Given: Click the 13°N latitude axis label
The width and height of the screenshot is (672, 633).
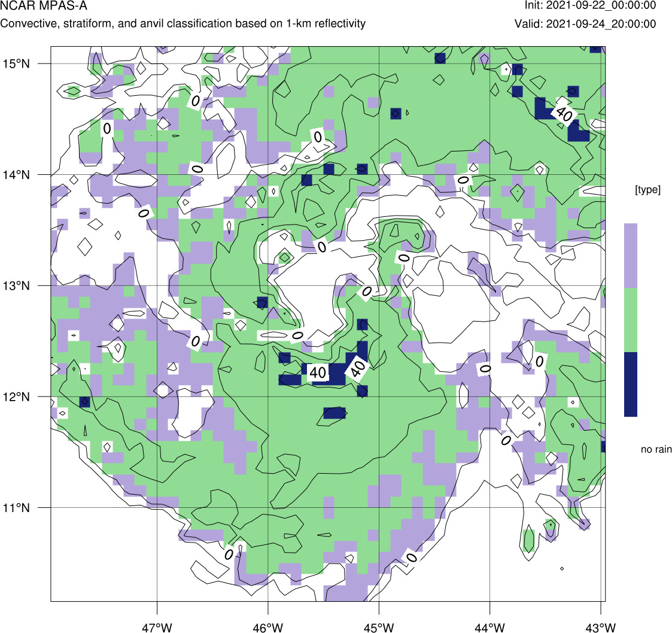Looking at the screenshot, I should 16,286.
